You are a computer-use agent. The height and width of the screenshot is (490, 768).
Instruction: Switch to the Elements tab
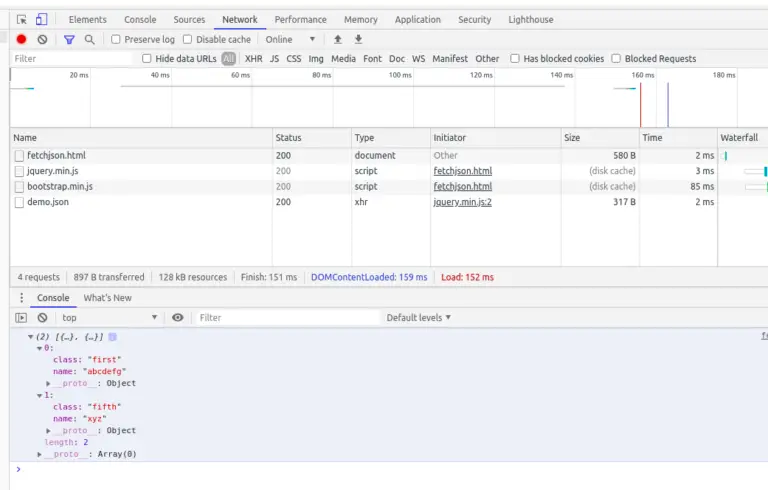click(x=87, y=19)
